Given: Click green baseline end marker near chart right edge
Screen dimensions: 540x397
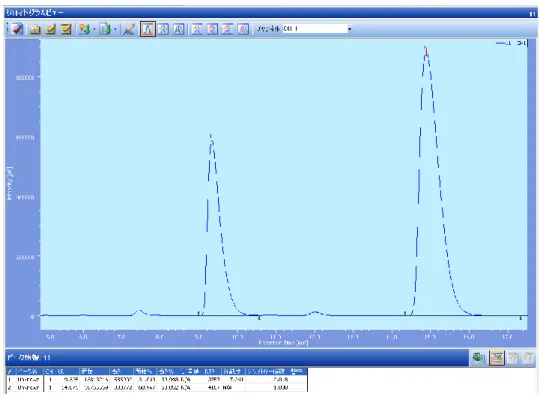Looking at the screenshot, I should [x=521, y=318].
